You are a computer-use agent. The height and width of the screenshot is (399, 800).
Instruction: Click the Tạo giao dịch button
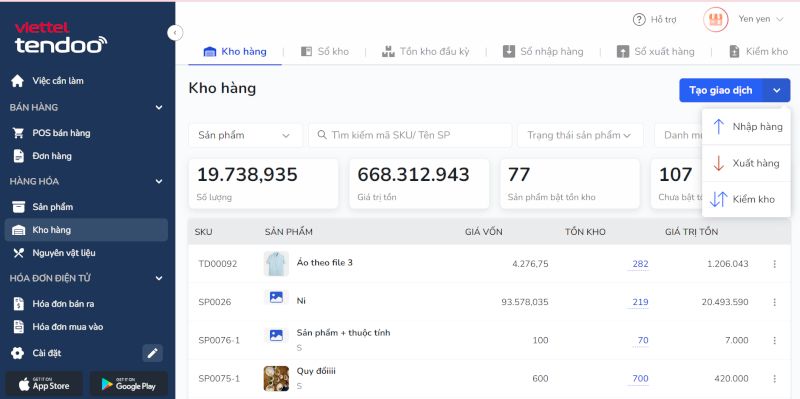pos(721,90)
